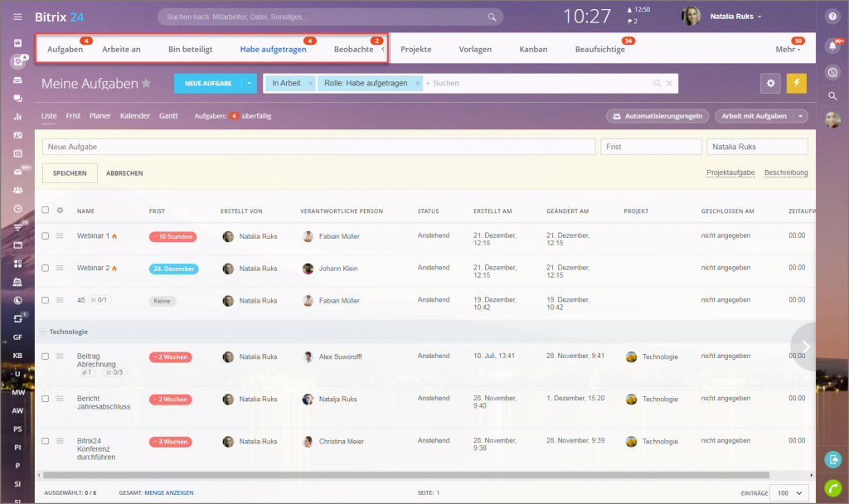Image resolution: width=849 pixels, height=504 pixels.
Task: Select the Webinar 2 task checkbox
Action: pos(45,268)
